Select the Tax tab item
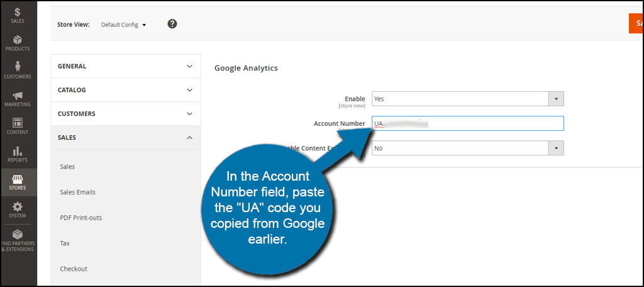This screenshot has width=644, height=287. tap(65, 243)
